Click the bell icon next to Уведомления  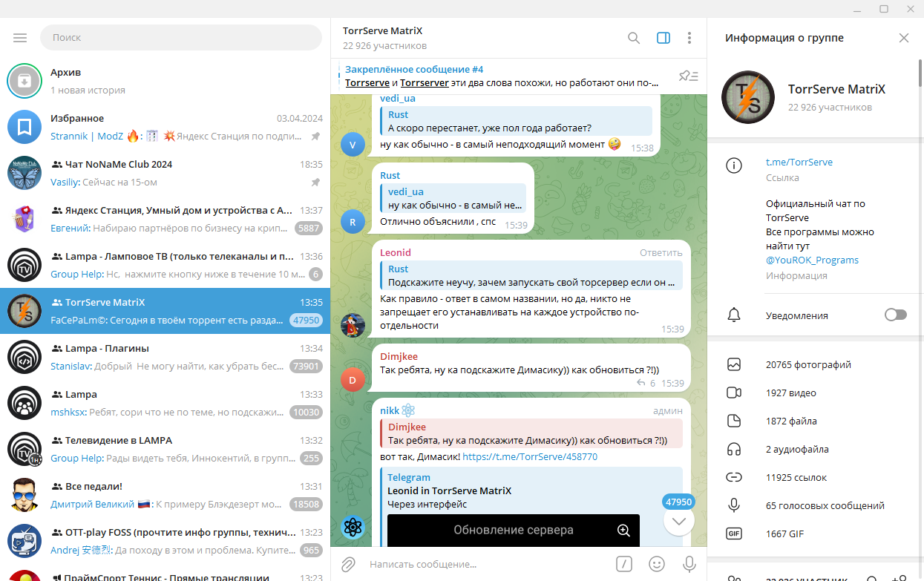[734, 315]
